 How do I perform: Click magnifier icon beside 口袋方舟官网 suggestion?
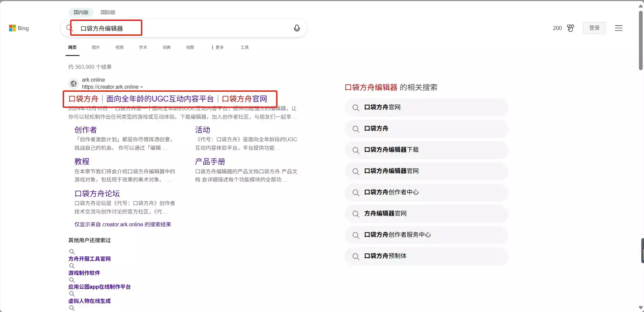tap(356, 108)
